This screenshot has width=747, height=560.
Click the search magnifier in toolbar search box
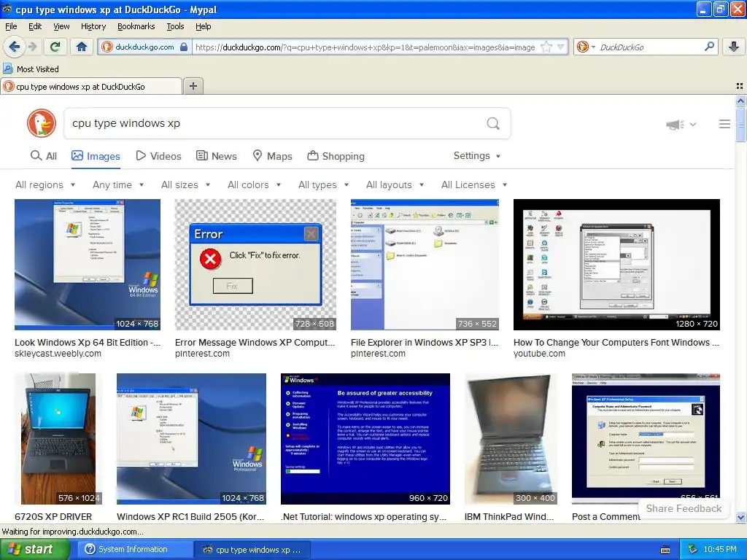coord(709,47)
